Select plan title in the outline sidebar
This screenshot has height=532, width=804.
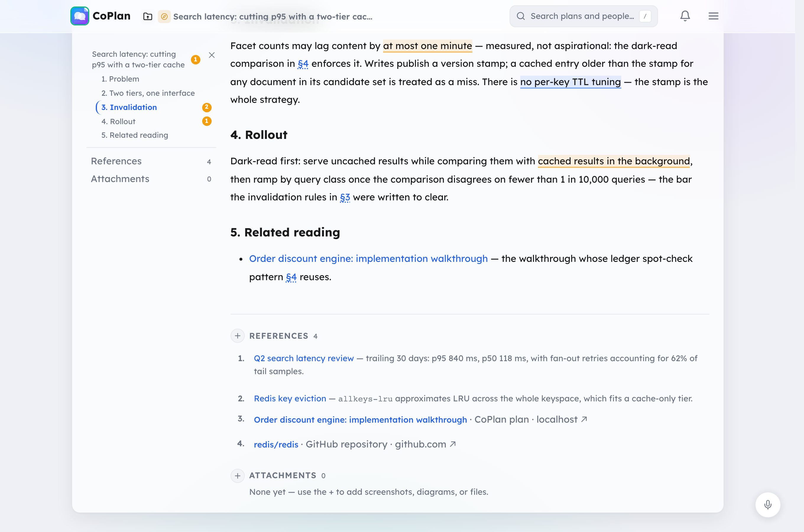138,59
